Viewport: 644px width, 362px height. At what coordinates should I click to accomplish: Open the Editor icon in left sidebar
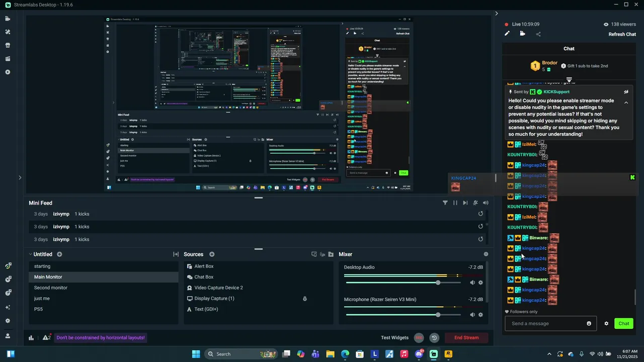tap(8, 19)
